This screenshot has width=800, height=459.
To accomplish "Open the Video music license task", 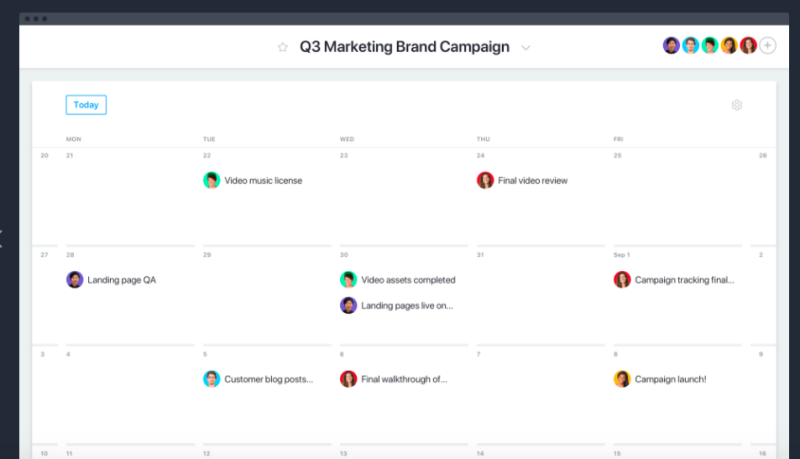I will tap(263, 181).
